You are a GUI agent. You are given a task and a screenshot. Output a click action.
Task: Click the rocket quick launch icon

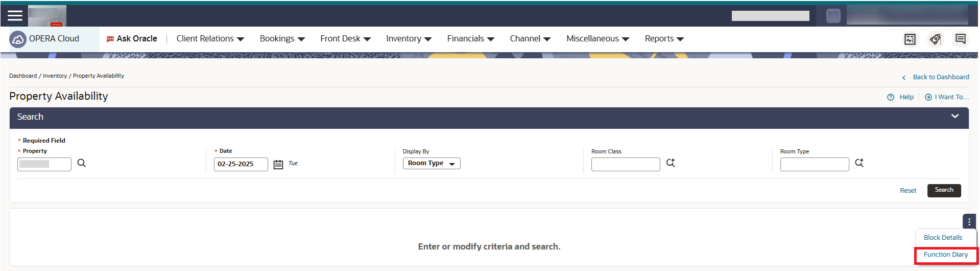click(x=935, y=39)
